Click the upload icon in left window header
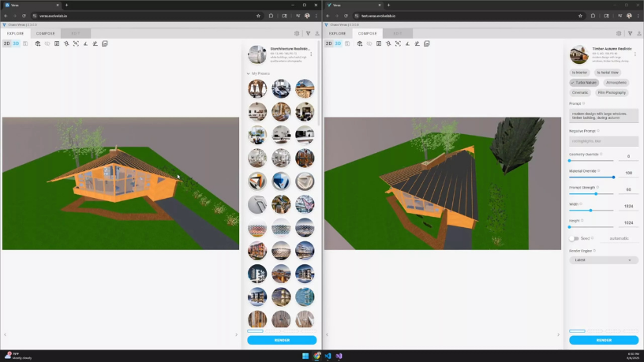 pos(317,33)
